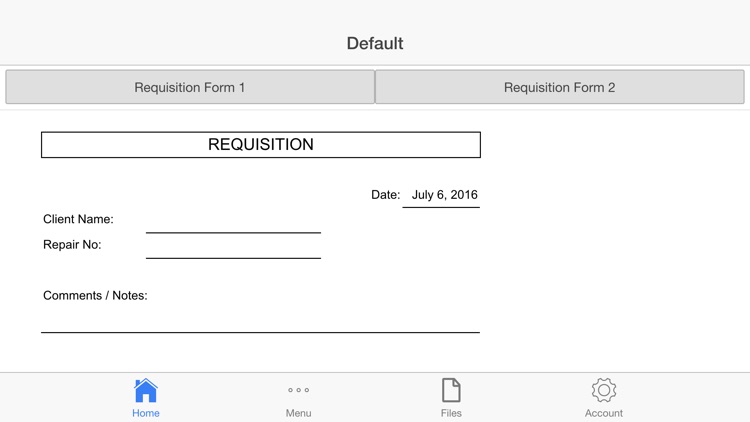Switch to the Requisition Form 2 tab
This screenshot has width=750, height=422.
point(560,87)
